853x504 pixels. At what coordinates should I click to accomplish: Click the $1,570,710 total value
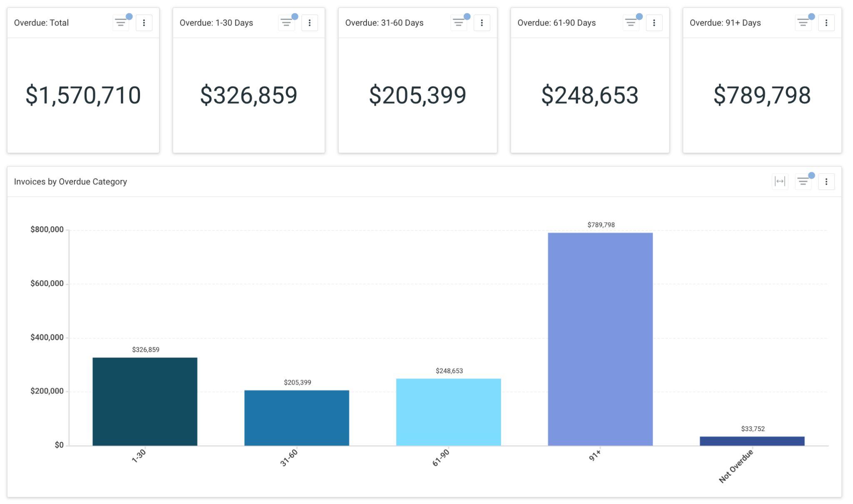pyautogui.click(x=83, y=95)
